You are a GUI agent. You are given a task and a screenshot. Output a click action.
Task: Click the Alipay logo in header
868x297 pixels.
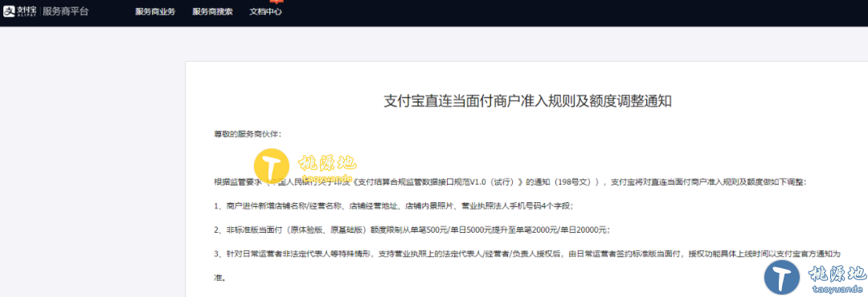(x=21, y=11)
